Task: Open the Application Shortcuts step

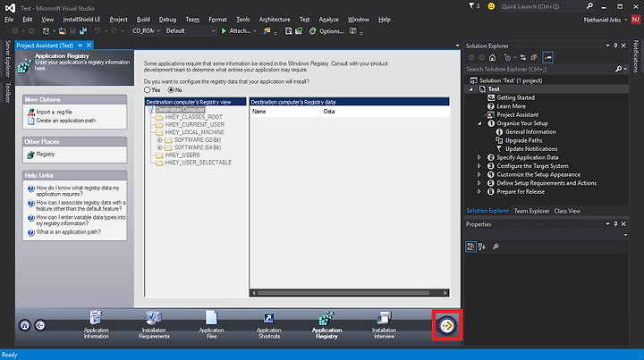Action: pos(269,325)
